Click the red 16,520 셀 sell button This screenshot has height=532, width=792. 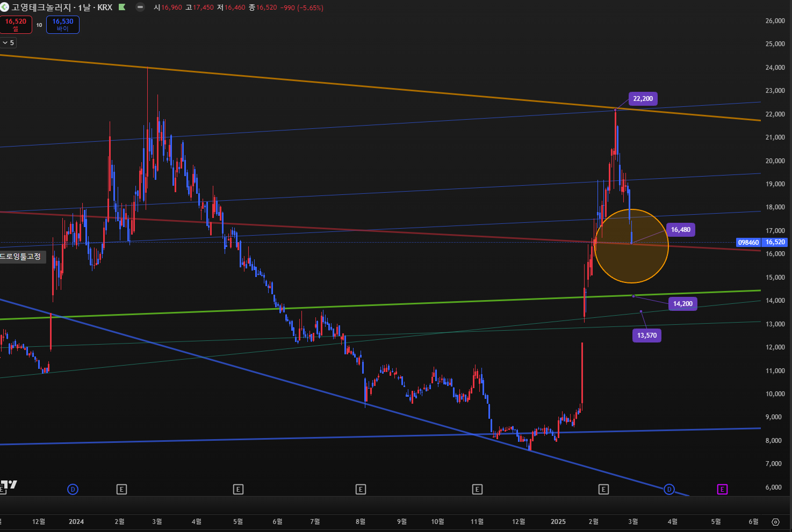click(x=16, y=25)
